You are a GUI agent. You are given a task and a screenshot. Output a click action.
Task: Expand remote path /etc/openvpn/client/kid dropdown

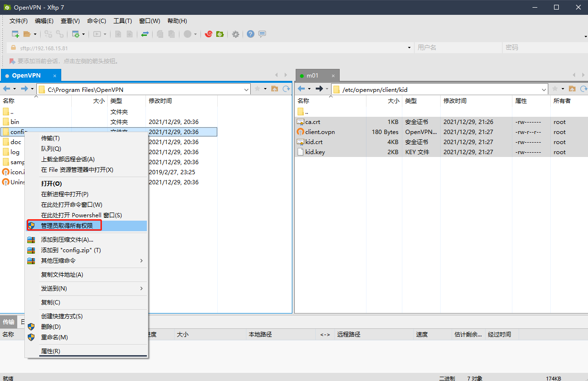pos(544,90)
